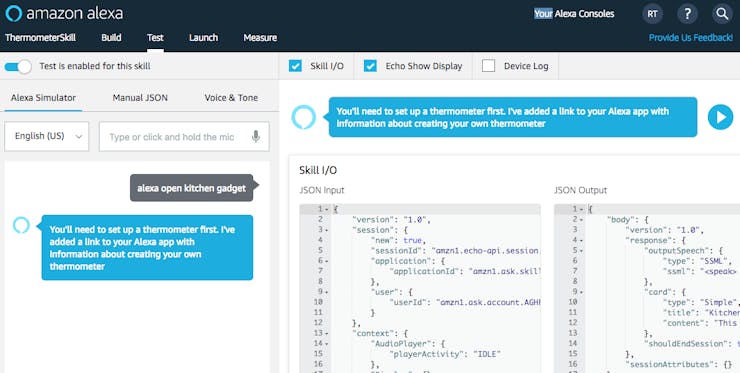Click the top Alexa response text bubble
Image resolution: width=740 pixels, height=373 pixels.
(513, 117)
